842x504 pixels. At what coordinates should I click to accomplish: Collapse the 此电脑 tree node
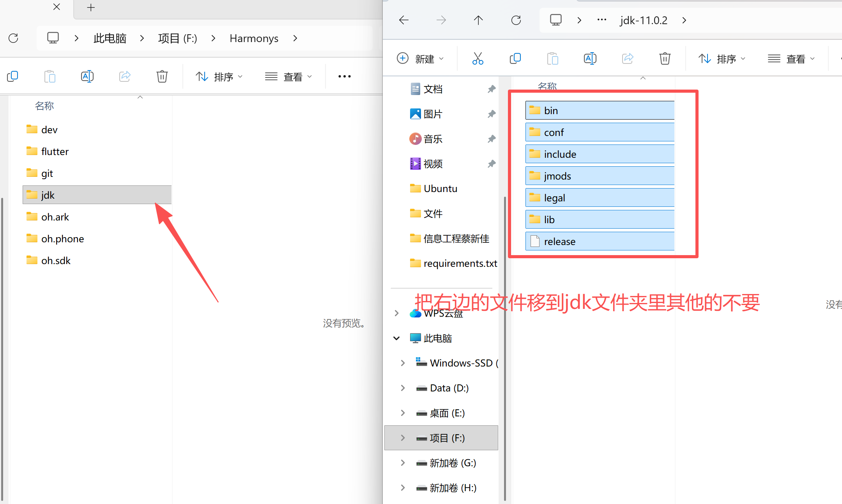tap(396, 338)
